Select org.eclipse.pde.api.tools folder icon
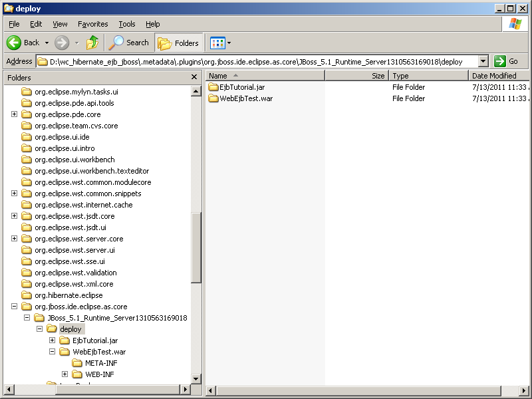The image size is (532, 399). [26, 103]
